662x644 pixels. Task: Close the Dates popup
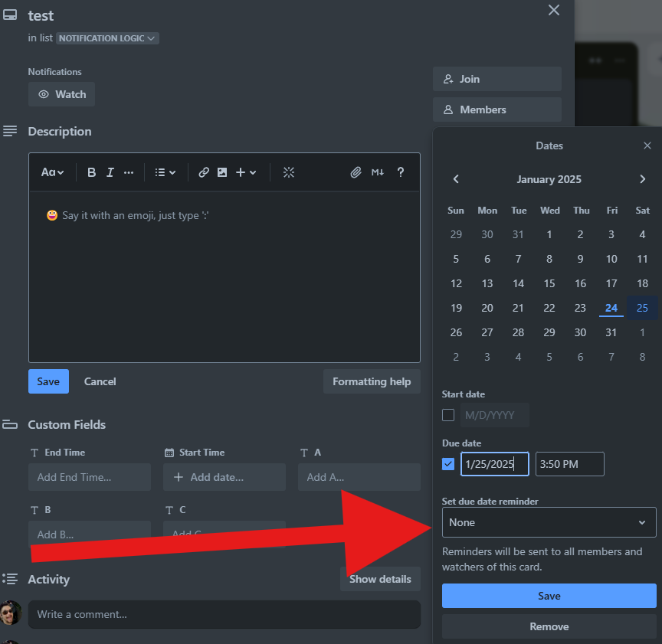tap(647, 145)
